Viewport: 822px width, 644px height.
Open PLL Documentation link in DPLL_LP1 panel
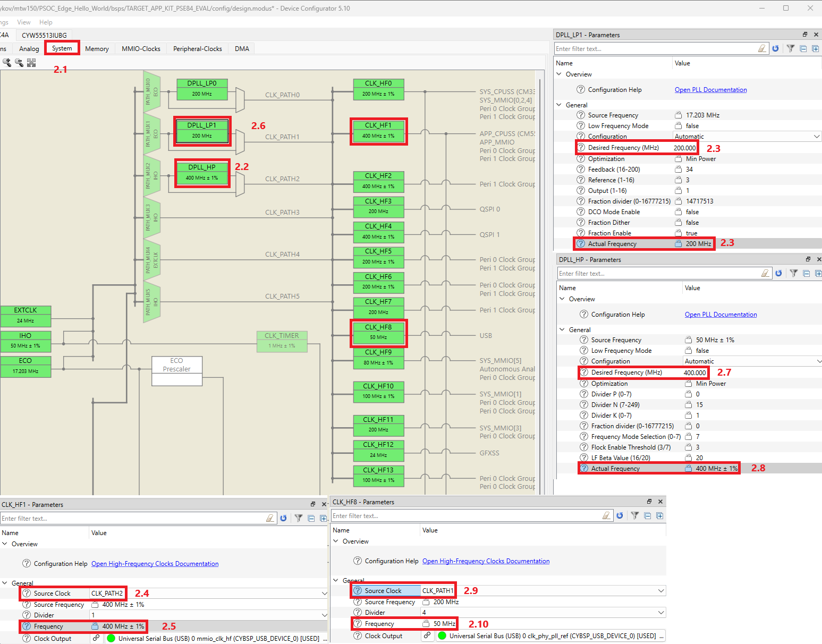pos(710,90)
